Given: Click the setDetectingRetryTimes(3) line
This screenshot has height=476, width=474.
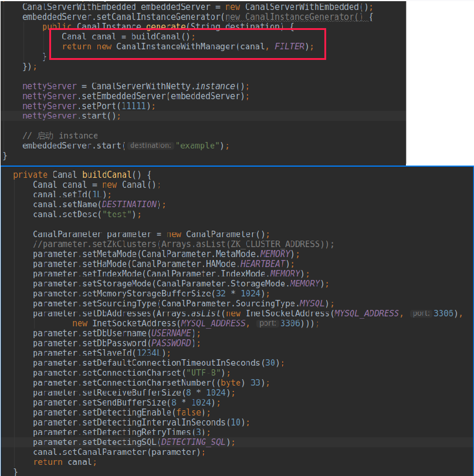Looking at the screenshot, I should coord(121,433).
